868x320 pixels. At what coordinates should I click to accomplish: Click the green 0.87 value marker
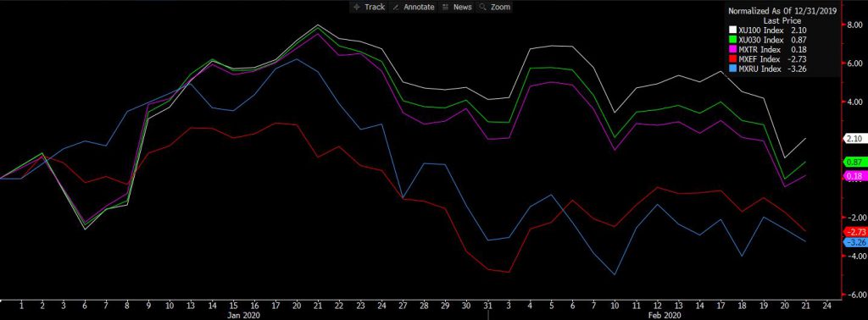(x=853, y=162)
